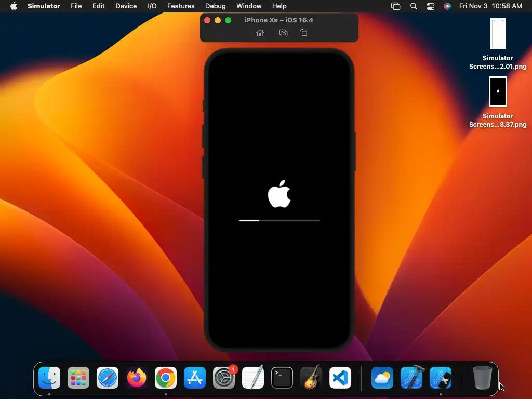Open TextEdit from the Dock
Viewport: 532px width, 399px height.
click(253, 378)
